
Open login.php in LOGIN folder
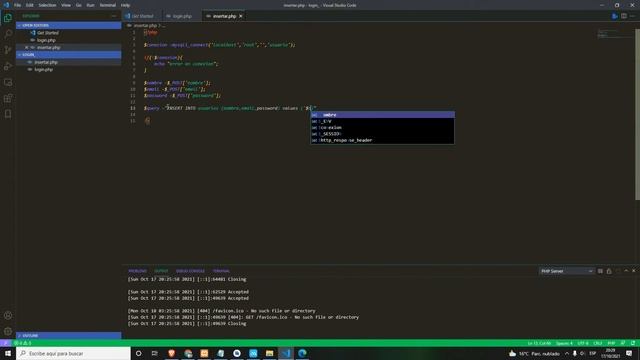(x=69, y=69)
